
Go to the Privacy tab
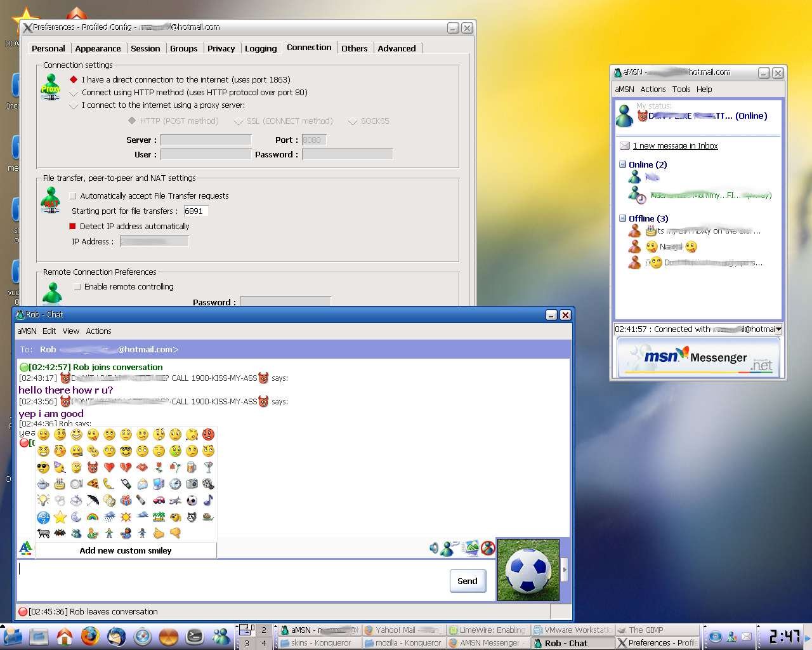(x=221, y=48)
